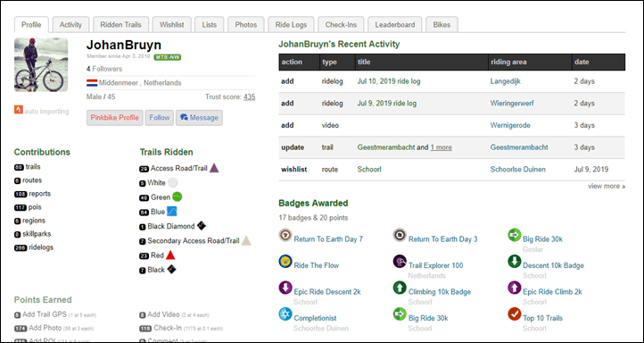Image resolution: width=644 pixels, height=343 pixels.
Task: Click the Schoorl Big Ride 30k badge icon
Action: (x=400, y=314)
